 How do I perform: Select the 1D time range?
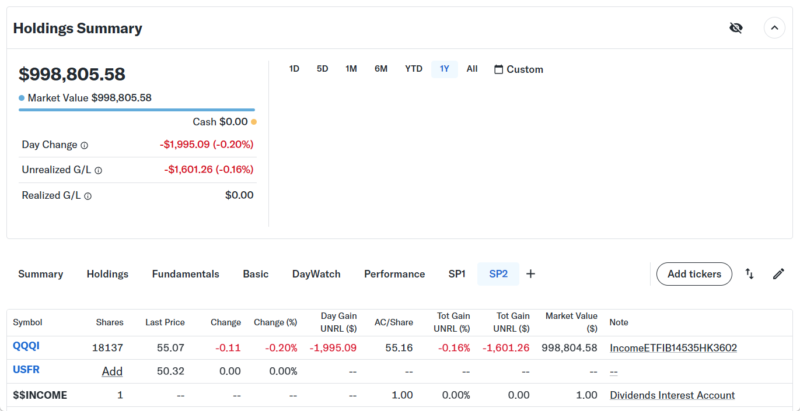pyautogui.click(x=294, y=69)
